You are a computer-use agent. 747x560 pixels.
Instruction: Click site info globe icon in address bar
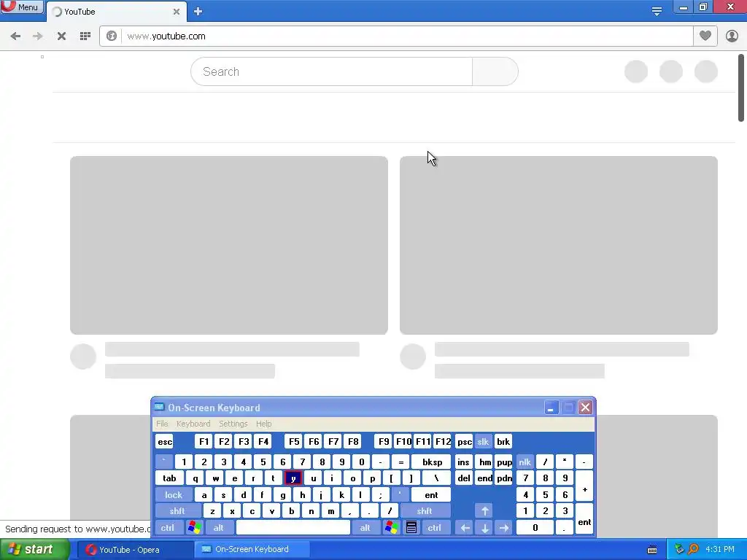pos(112,36)
